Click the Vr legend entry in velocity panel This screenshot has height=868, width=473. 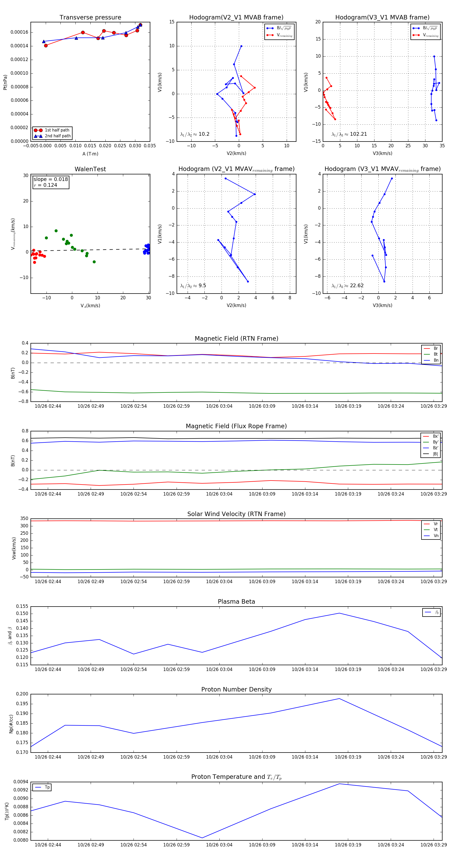pyautogui.click(x=431, y=524)
